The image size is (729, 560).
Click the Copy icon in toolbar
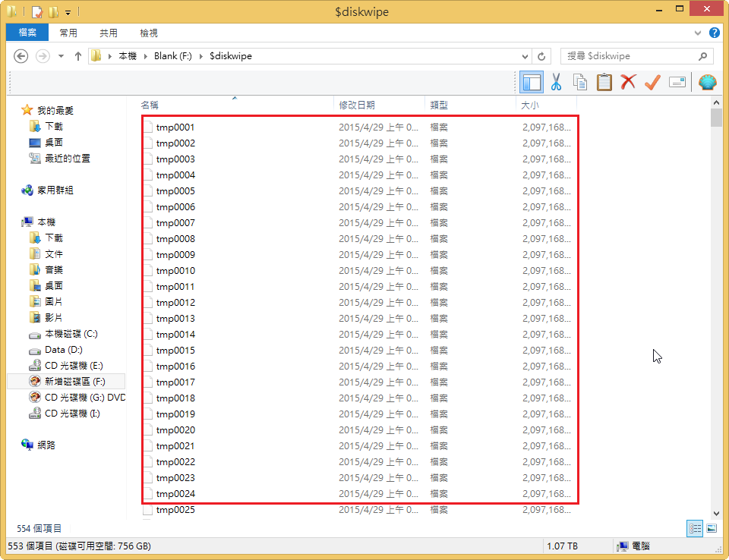(580, 82)
